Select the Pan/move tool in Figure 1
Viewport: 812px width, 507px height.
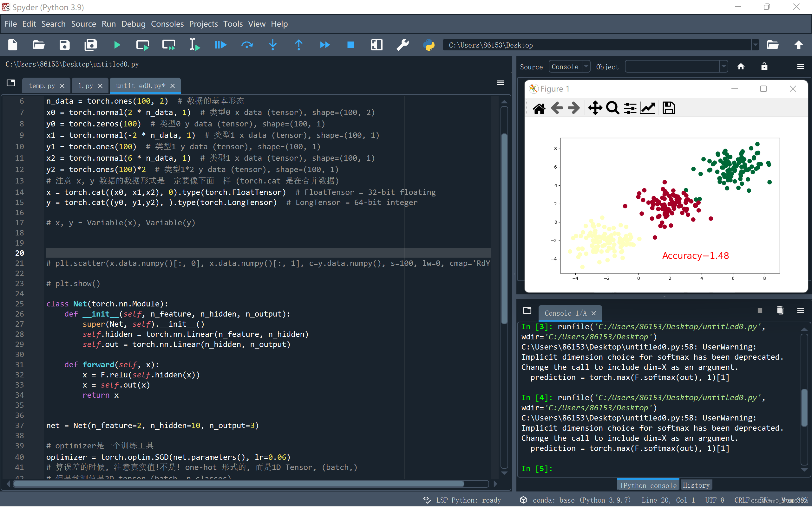[595, 108]
